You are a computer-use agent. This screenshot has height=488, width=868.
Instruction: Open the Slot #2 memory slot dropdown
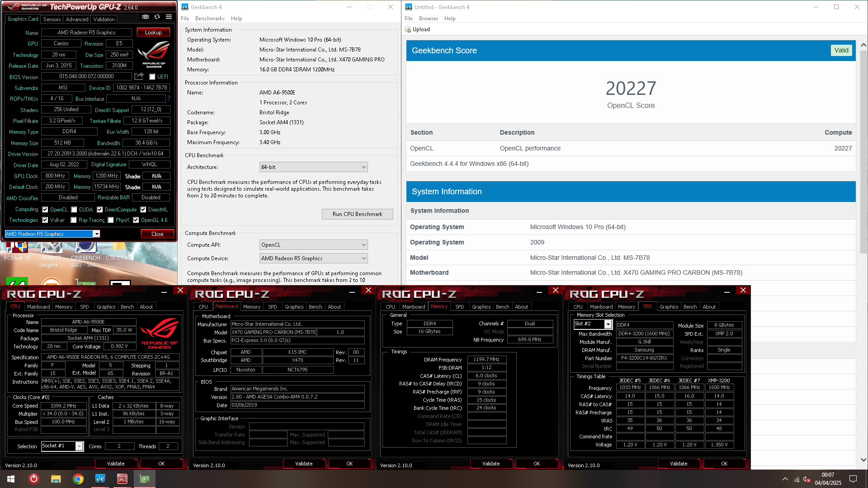point(593,324)
